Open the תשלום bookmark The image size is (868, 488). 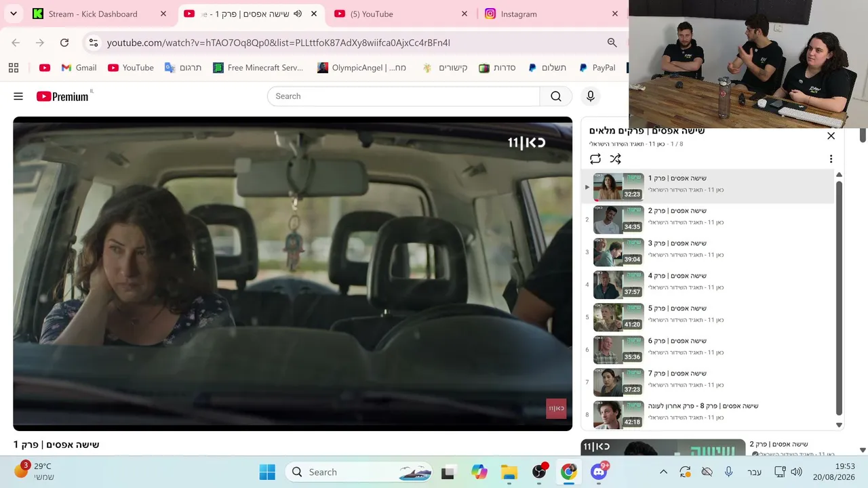click(547, 68)
